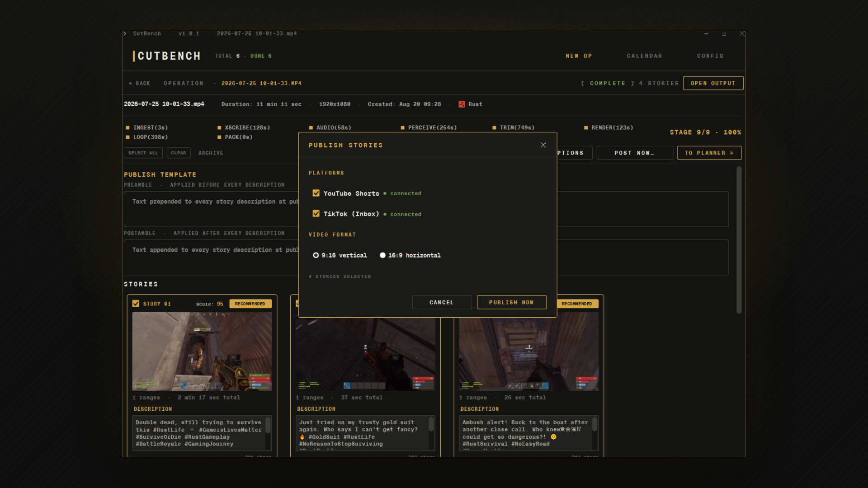Cancel the publish dialog
The image size is (868, 488).
pos(442,302)
